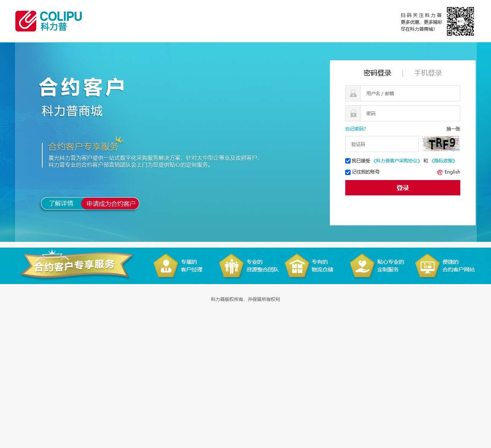Uncheck the 记住我的账号 checkbox
The image size is (491, 448).
[348, 172]
